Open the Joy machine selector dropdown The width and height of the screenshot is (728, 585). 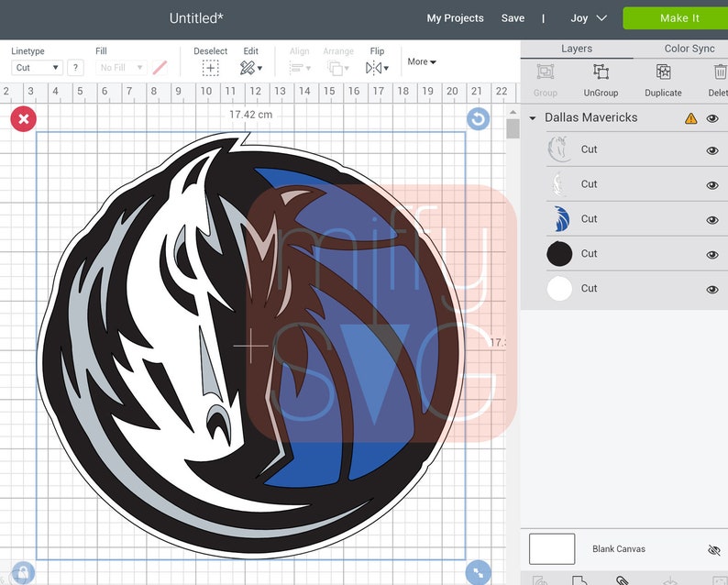(589, 18)
